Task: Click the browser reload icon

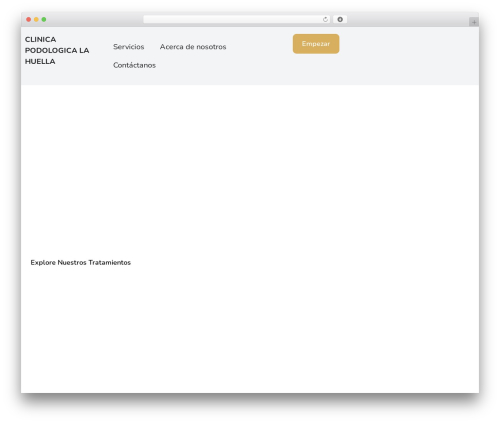Action: (325, 20)
